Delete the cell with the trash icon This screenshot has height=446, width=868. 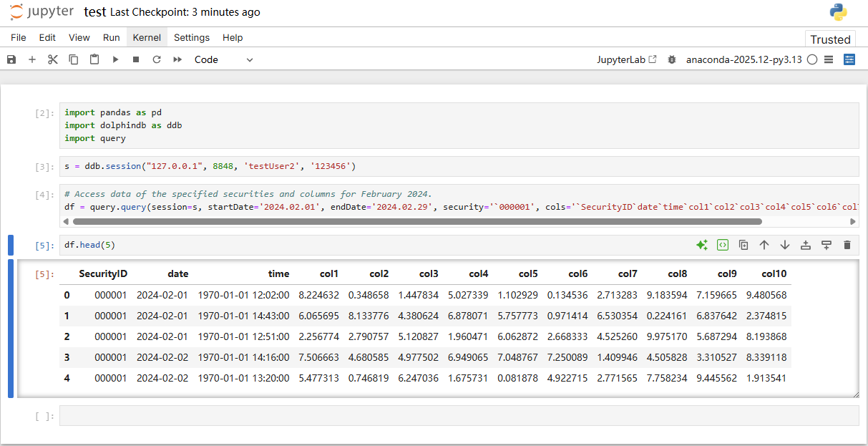pyautogui.click(x=847, y=245)
